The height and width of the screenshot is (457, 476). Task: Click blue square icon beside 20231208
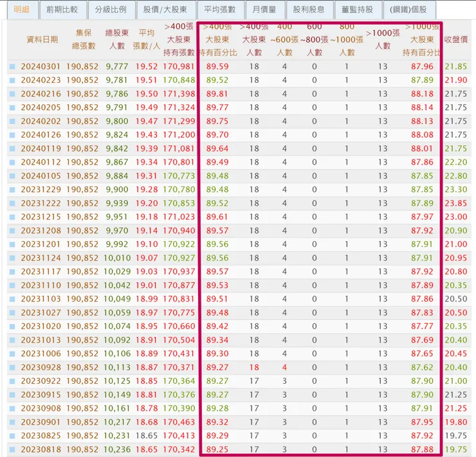click(12, 231)
